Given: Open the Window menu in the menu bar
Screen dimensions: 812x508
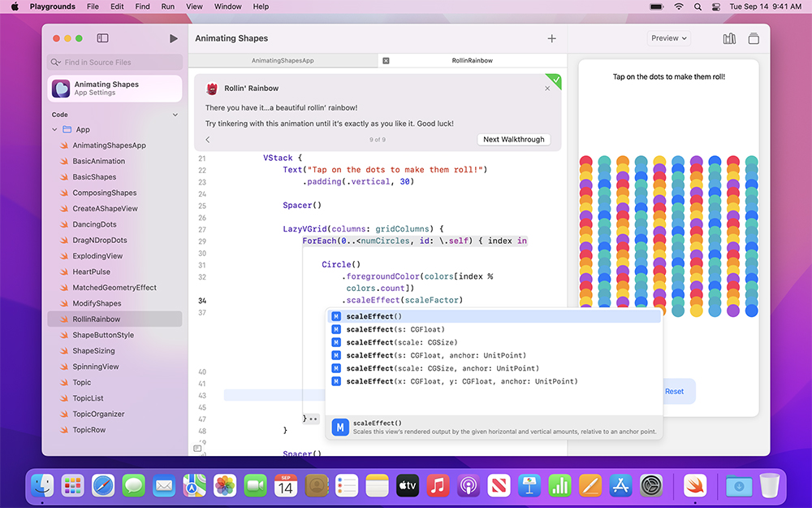Looking at the screenshot, I should 227,7.
